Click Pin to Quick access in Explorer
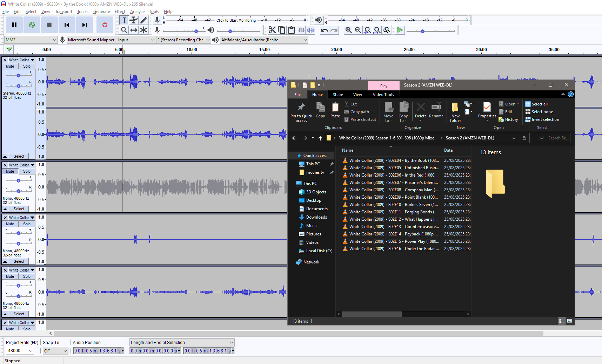Screen dimensions: 602x364 coord(301,112)
